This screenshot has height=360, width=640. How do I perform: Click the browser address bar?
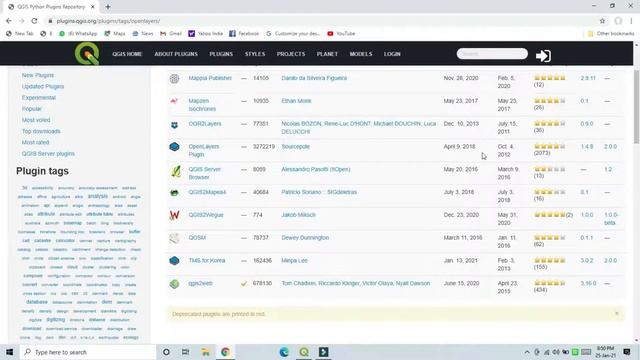[x=318, y=21]
